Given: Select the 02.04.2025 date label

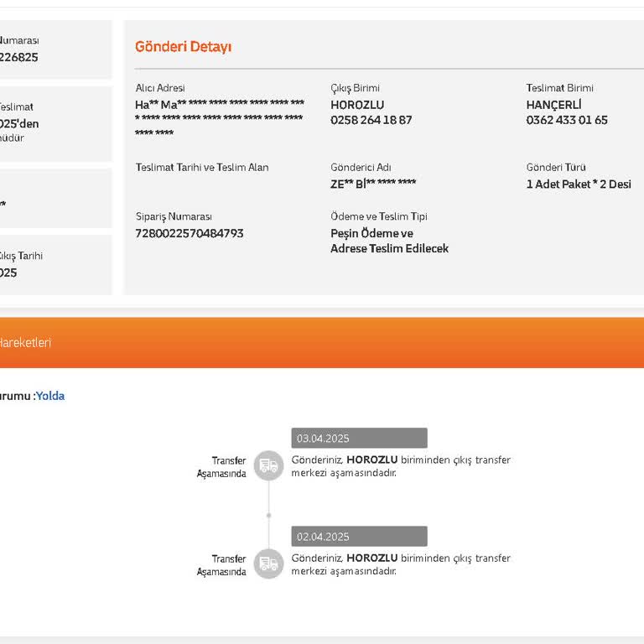Looking at the screenshot, I should coord(359,537).
